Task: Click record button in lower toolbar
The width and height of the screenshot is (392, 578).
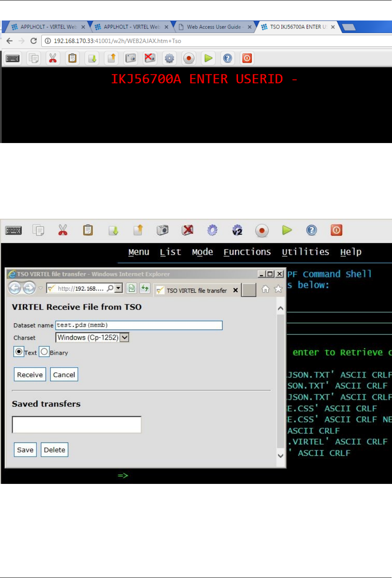Action: [262, 230]
